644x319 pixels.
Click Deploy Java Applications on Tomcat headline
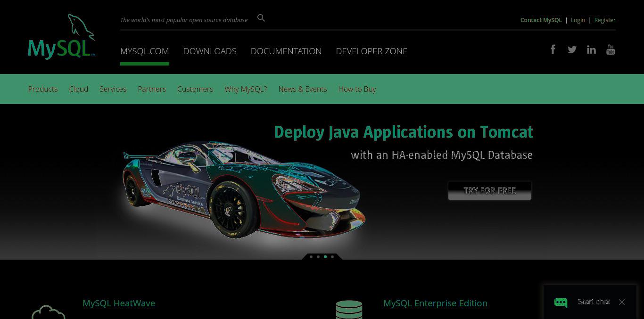pyautogui.click(x=404, y=132)
